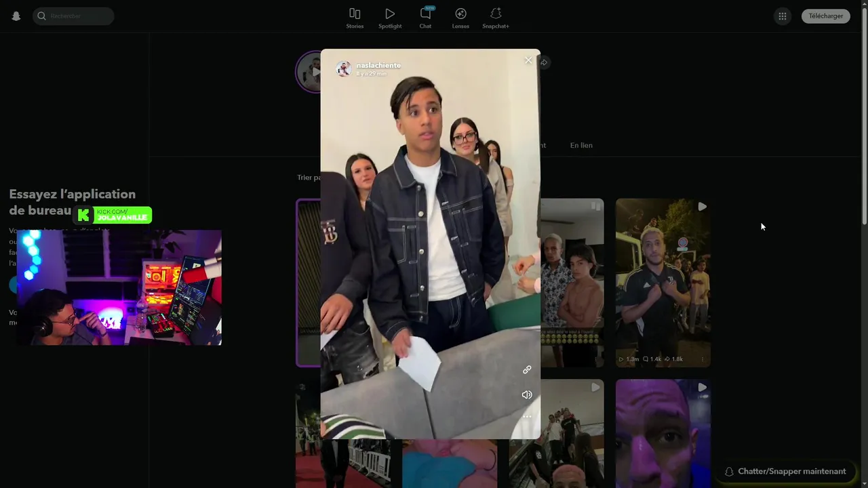Copy the story link icon

(x=527, y=370)
